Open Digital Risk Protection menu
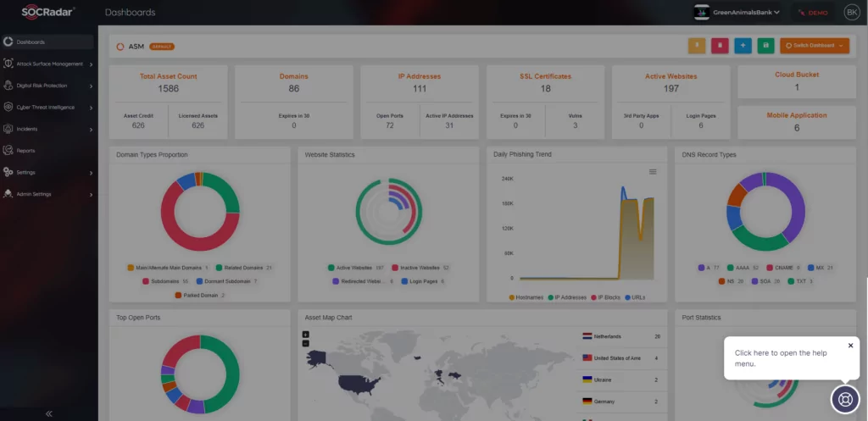 tap(47, 86)
